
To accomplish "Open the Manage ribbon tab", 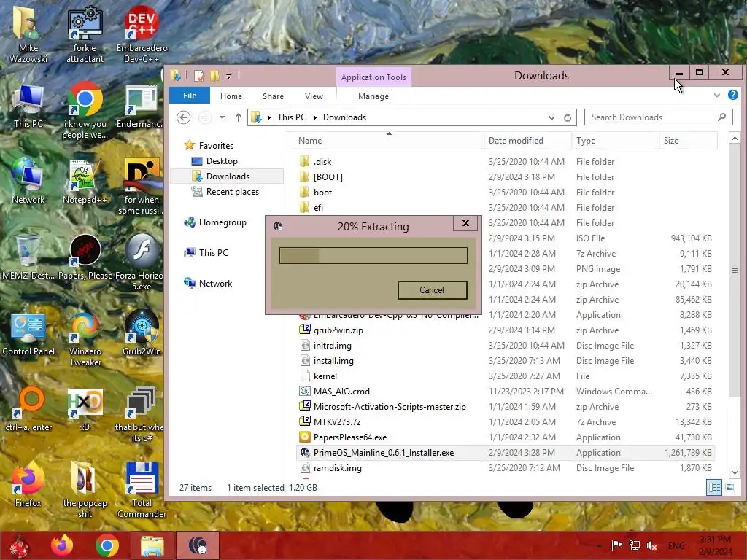I will [x=373, y=96].
